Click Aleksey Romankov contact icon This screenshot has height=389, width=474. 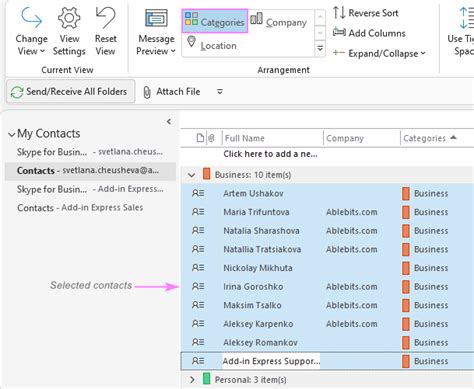pos(198,342)
